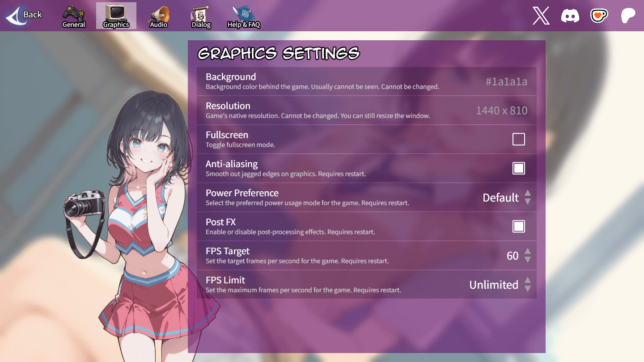Click the "Background color behind the game" description

click(x=322, y=87)
